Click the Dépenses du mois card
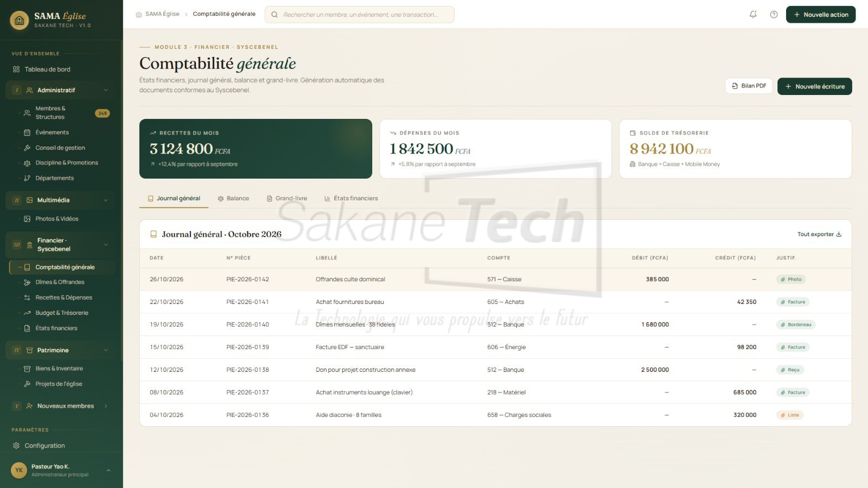 495,149
